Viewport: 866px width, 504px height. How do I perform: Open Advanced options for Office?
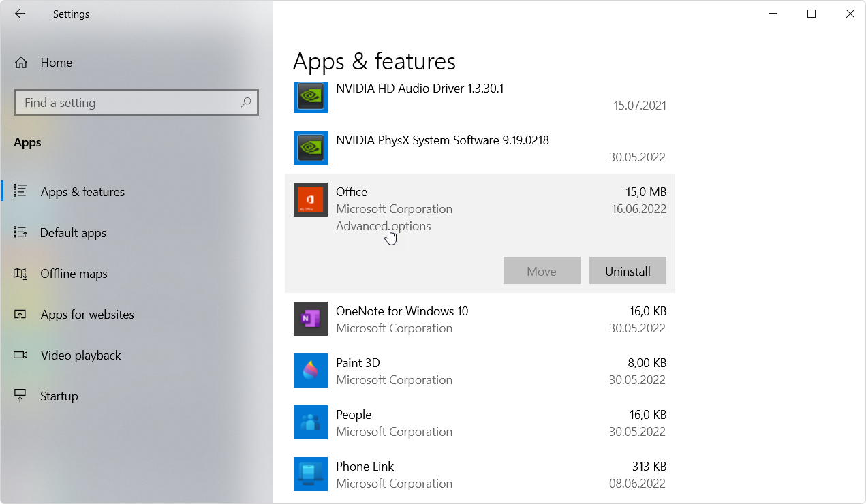(383, 226)
